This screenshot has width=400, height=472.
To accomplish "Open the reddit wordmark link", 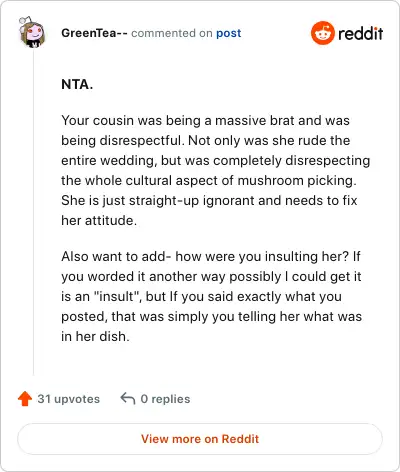I will click(x=360, y=34).
